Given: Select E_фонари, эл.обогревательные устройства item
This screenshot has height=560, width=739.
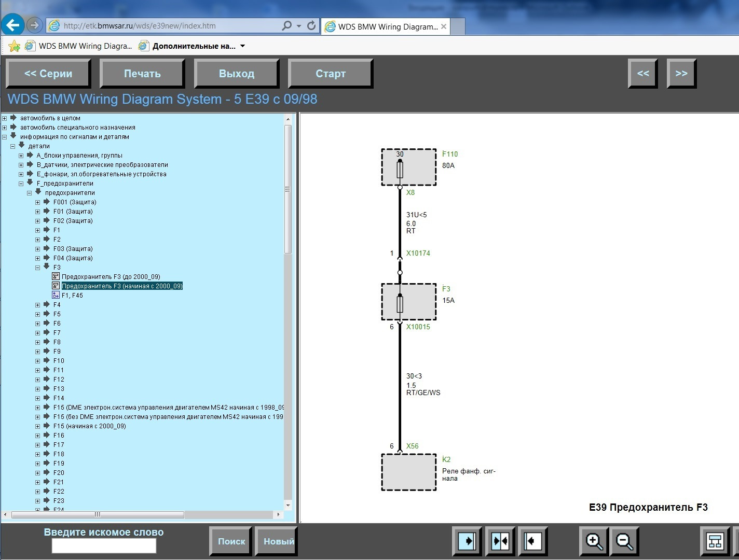Looking at the screenshot, I should coord(102,174).
